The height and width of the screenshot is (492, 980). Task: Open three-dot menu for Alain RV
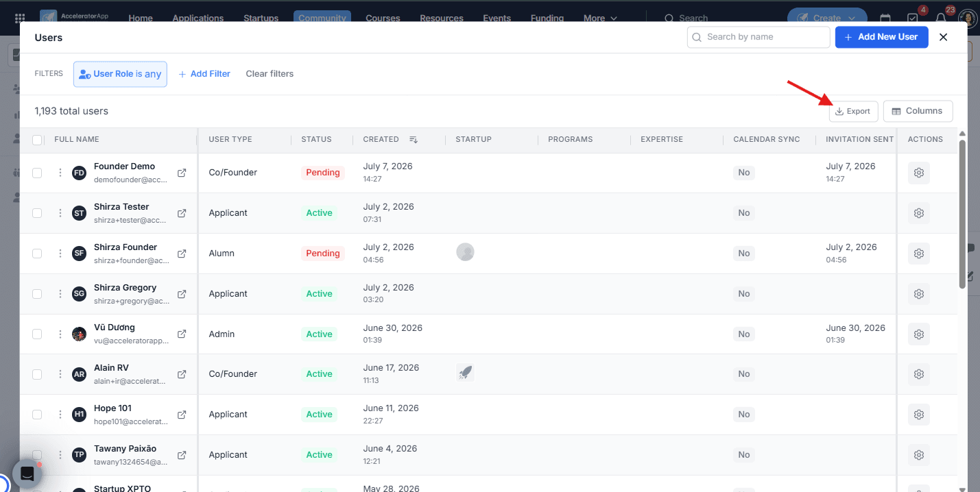(x=60, y=374)
